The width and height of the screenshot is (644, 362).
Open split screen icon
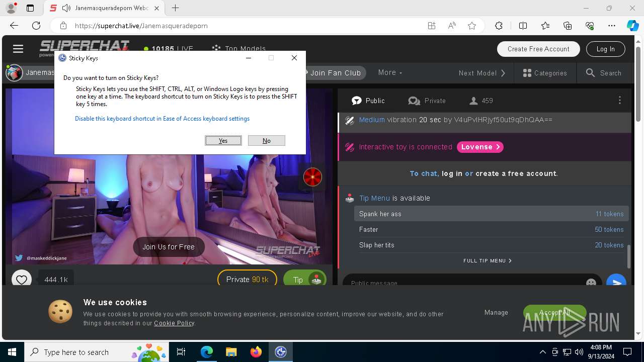[523, 26]
